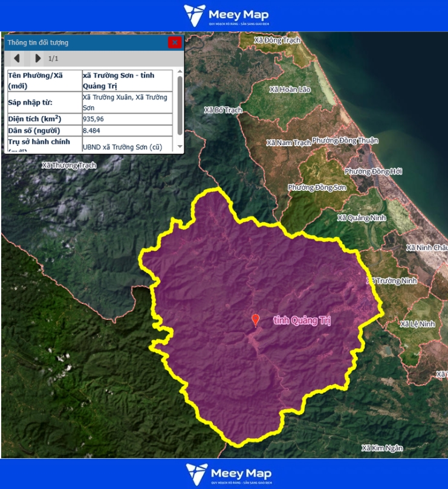Image resolution: width=448 pixels, height=489 pixels.
Task: Click the Meey Map logo in top banner
Action: point(226,16)
